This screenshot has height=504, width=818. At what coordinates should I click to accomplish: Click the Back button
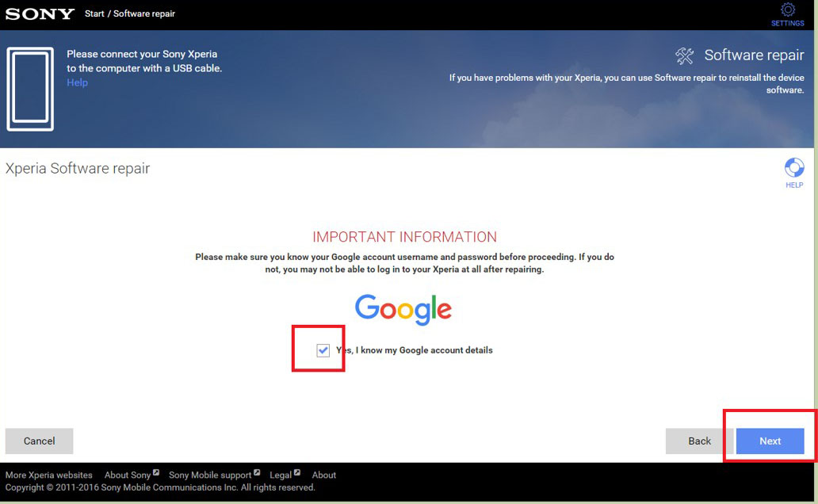[x=699, y=441]
